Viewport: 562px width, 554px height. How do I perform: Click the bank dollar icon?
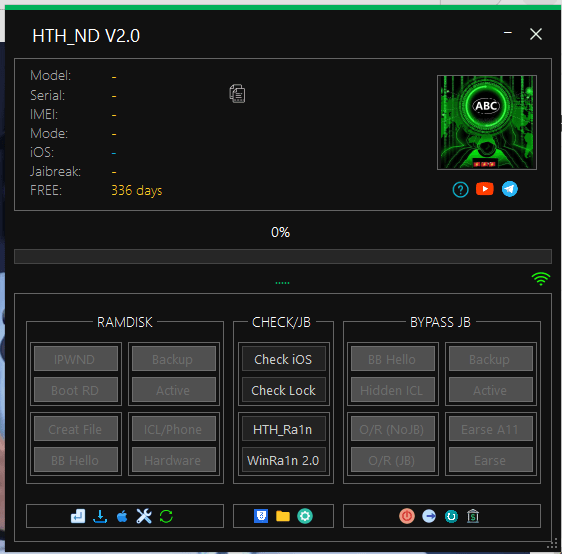pyautogui.click(x=473, y=516)
